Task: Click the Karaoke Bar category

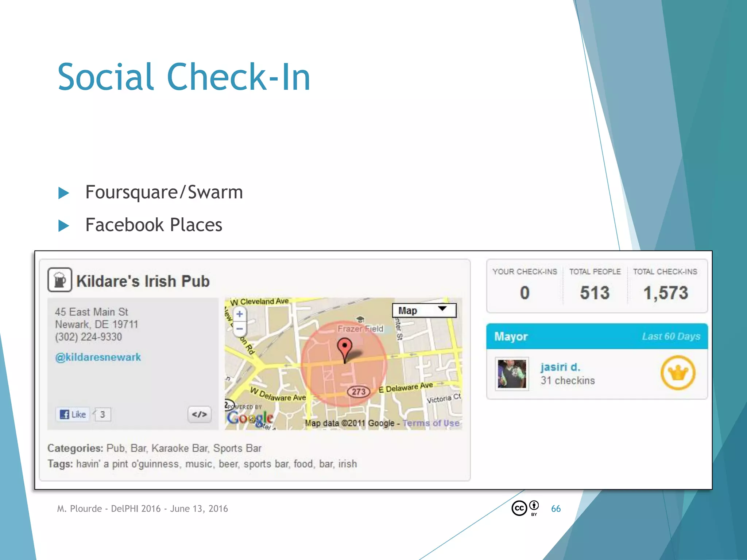Action: coord(180,448)
